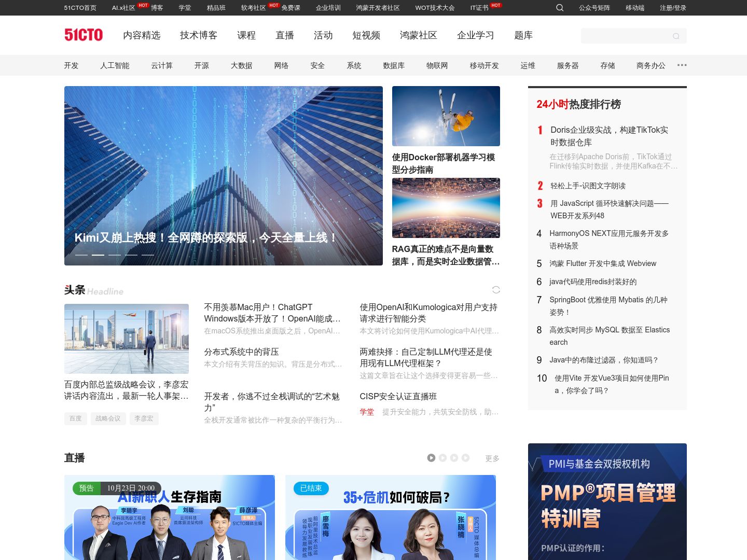747x560 pixels.
Task: Open 两难抉择 LLM代理 article
Action: point(426,357)
